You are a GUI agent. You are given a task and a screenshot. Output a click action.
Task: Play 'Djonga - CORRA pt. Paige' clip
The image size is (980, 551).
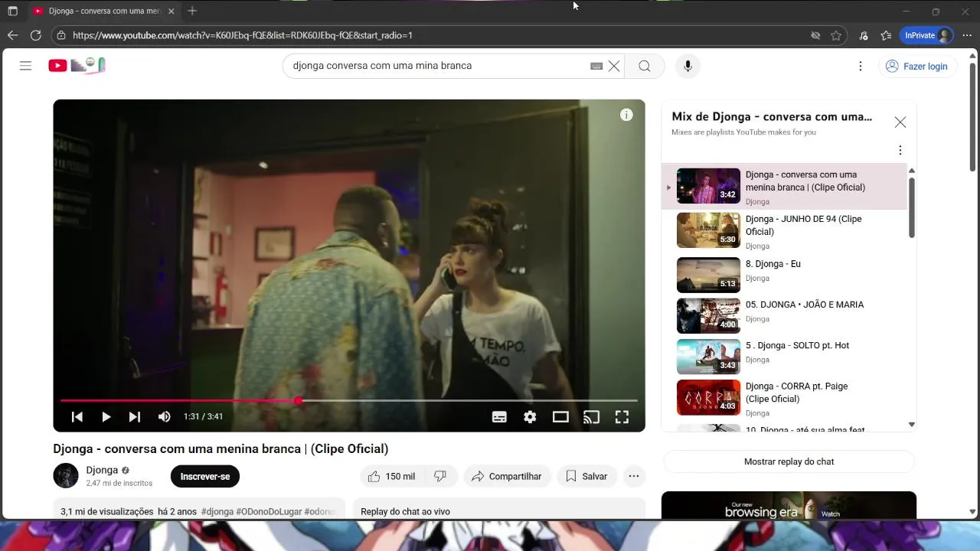[784, 398]
